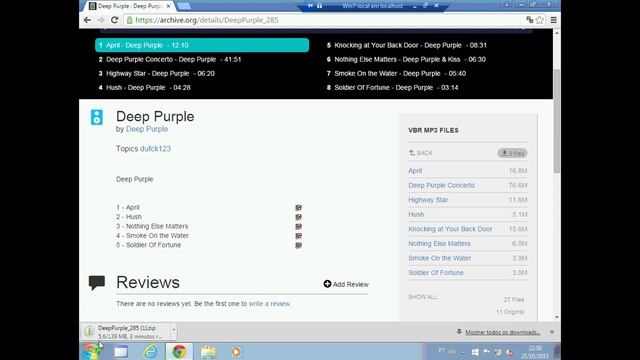The image size is (640, 360).
Task: Bookmark this page with the star icon
Action: (x=540, y=20)
